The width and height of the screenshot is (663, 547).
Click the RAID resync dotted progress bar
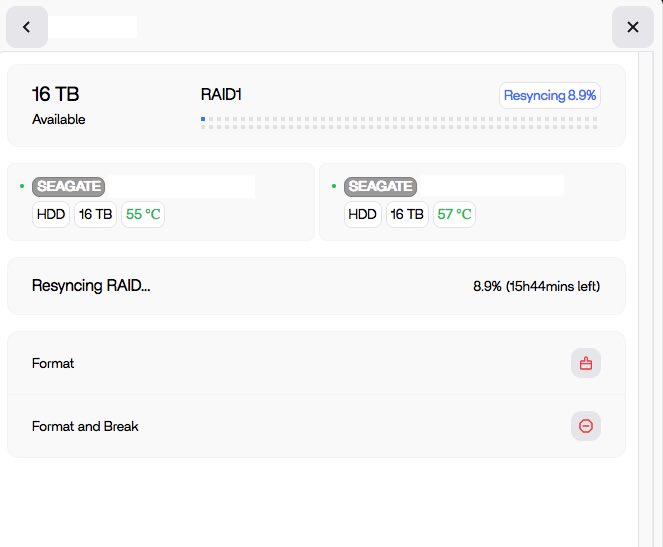point(399,123)
